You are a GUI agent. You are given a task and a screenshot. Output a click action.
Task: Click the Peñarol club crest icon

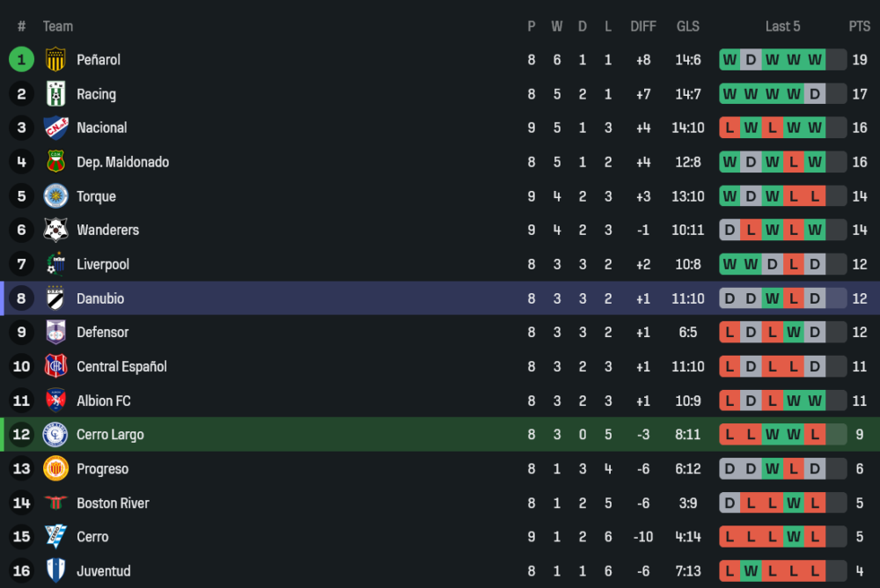pos(55,60)
